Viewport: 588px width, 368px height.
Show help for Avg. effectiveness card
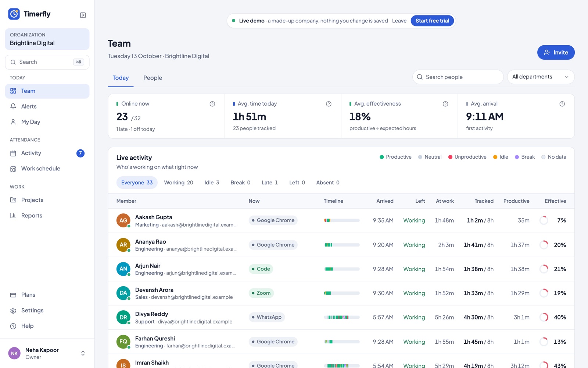pyautogui.click(x=445, y=104)
